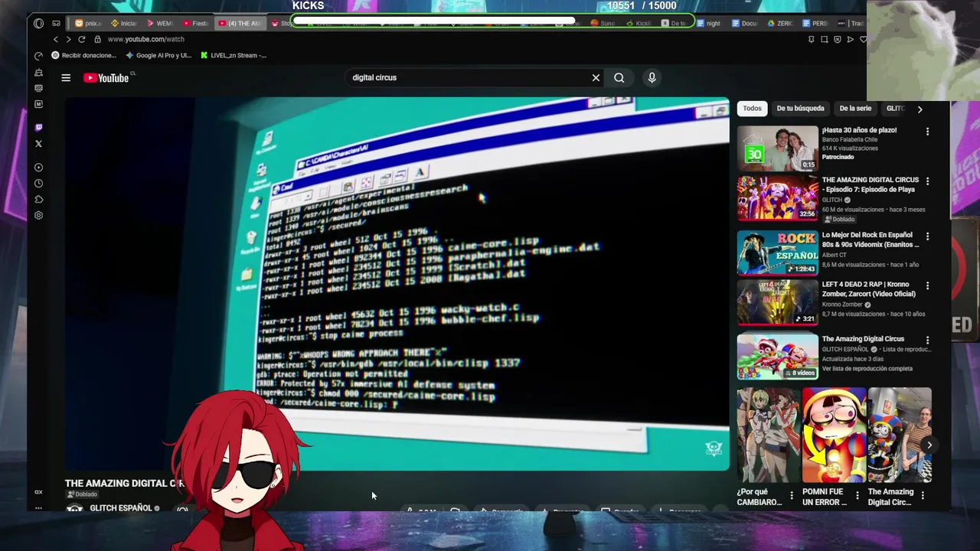
Task: Click the www.youtube.com/watch address bar
Action: 145,39
